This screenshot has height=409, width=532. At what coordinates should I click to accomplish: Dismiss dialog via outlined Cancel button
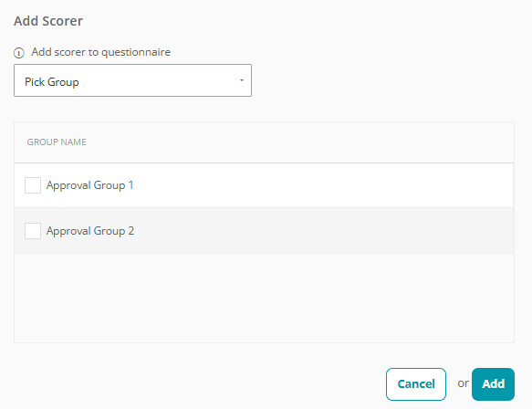(x=416, y=384)
